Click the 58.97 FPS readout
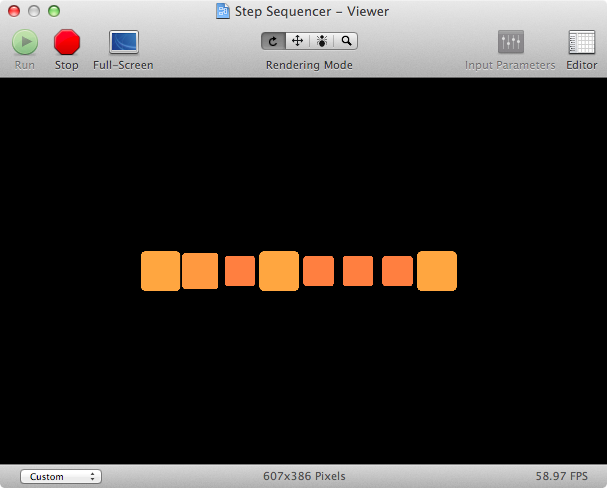Viewport: 607px width, 488px height. pos(562,476)
